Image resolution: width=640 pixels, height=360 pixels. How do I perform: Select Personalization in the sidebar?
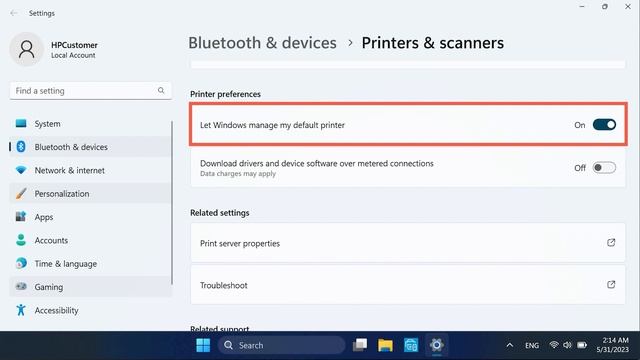pos(90,193)
